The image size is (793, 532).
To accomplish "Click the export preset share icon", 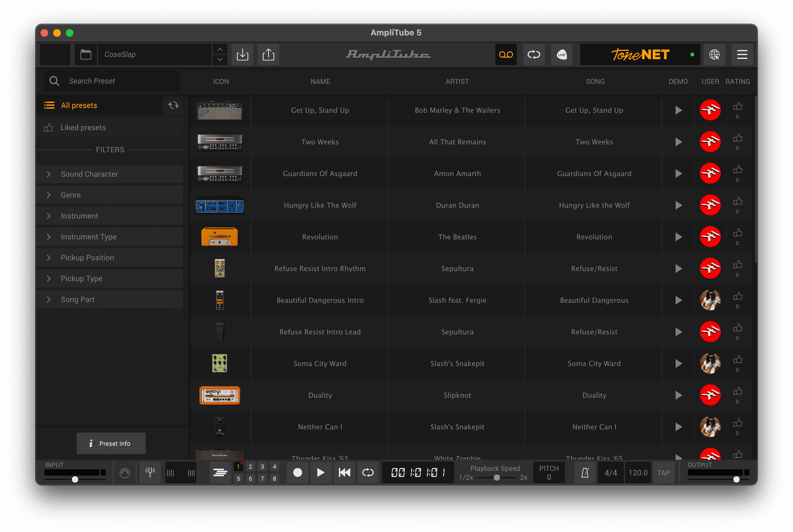I will (269, 54).
